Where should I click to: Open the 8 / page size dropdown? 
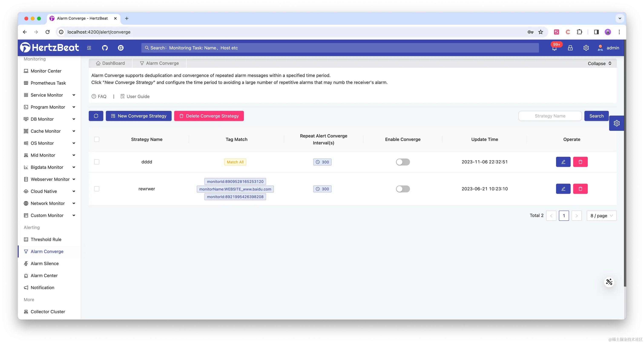[x=601, y=216]
